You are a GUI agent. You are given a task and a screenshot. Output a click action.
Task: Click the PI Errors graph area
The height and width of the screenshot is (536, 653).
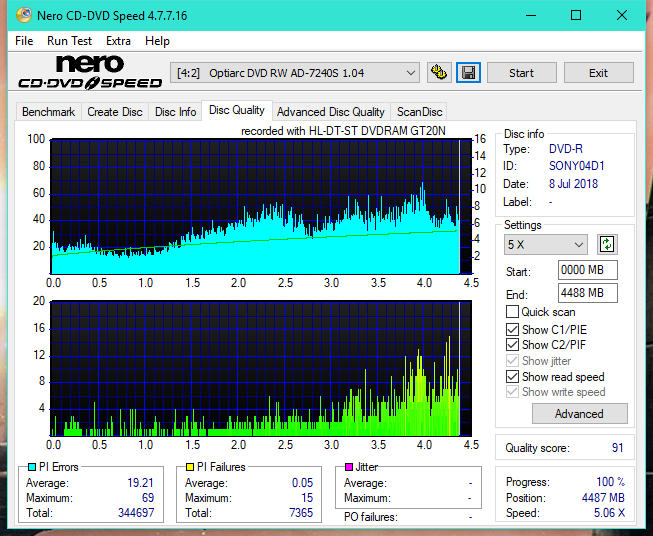click(x=261, y=206)
